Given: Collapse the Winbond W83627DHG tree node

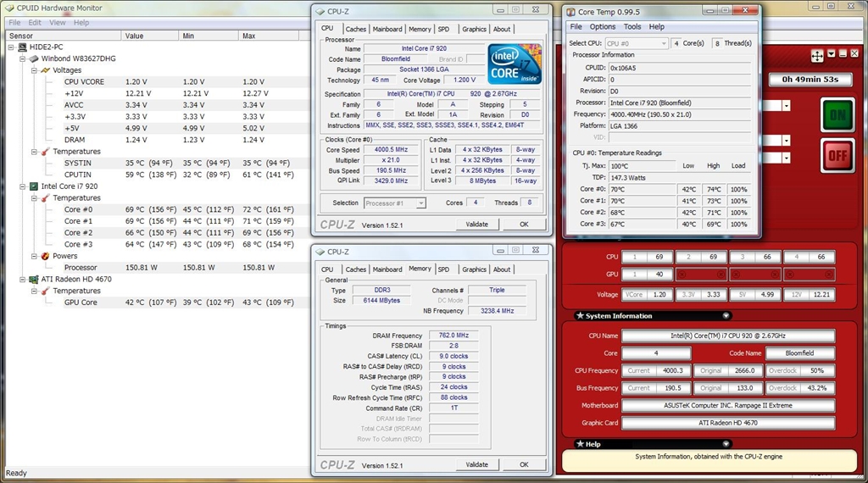Looking at the screenshot, I should [x=22, y=59].
